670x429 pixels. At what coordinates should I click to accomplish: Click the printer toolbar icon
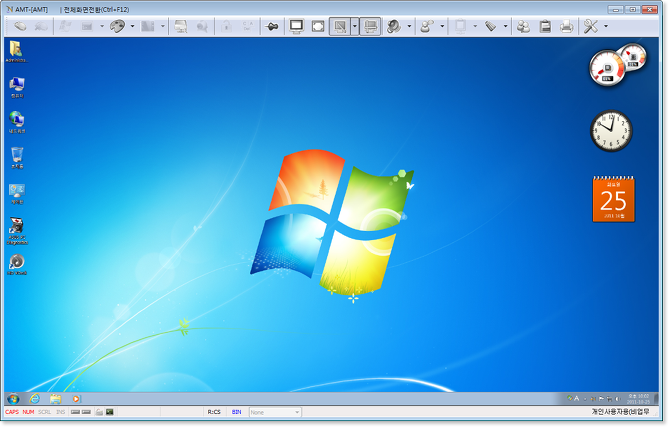click(567, 26)
